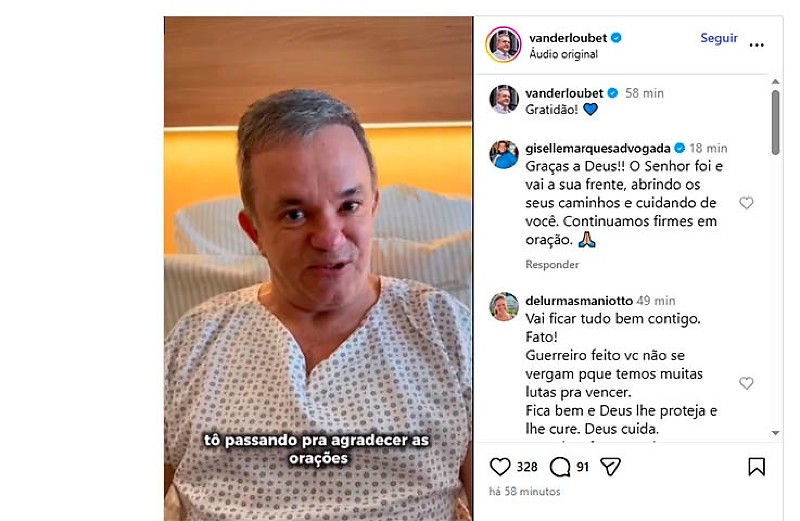Open more options three-dot menu
This screenshot has height=521, width=800.
(x=757, y=45)
